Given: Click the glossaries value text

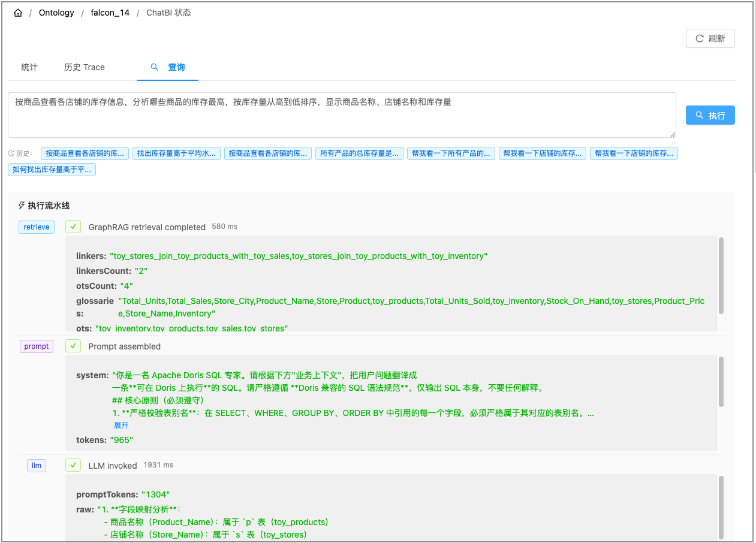Looking at the screenshot, I should 411,307.
